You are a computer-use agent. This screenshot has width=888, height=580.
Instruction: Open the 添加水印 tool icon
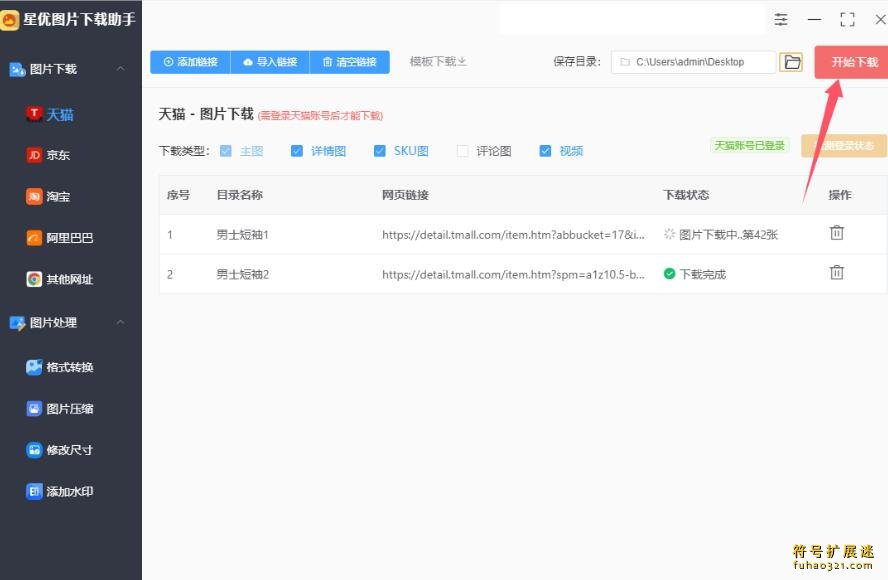pyautogui.click(x=34, y=491)
